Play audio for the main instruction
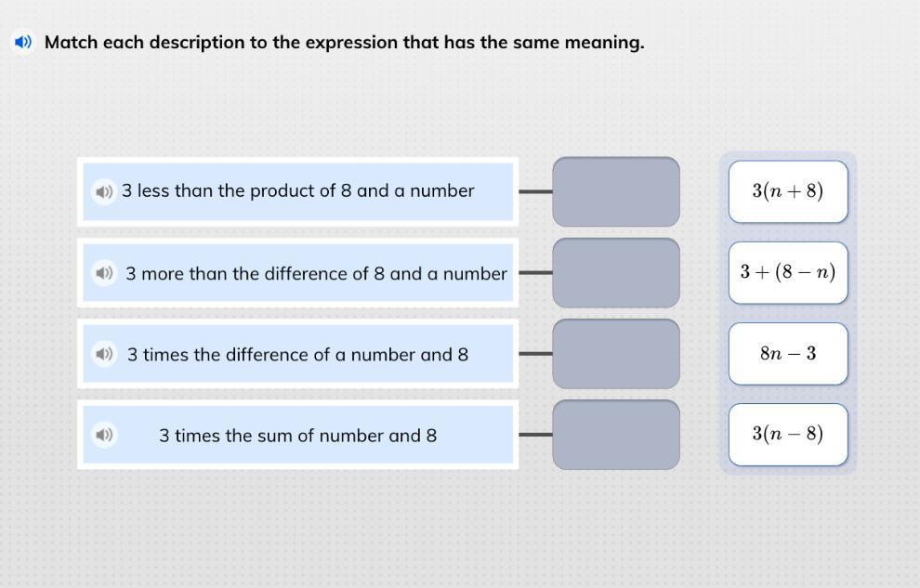 pos(23,42)
